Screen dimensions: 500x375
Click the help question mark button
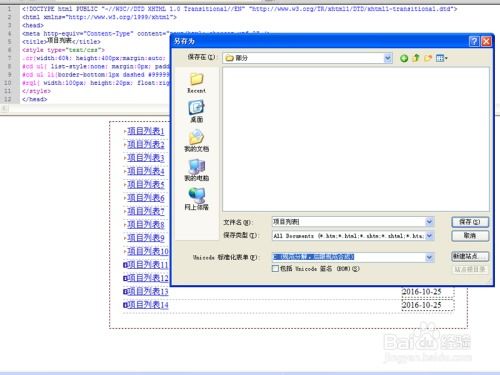tap(474, 41)
